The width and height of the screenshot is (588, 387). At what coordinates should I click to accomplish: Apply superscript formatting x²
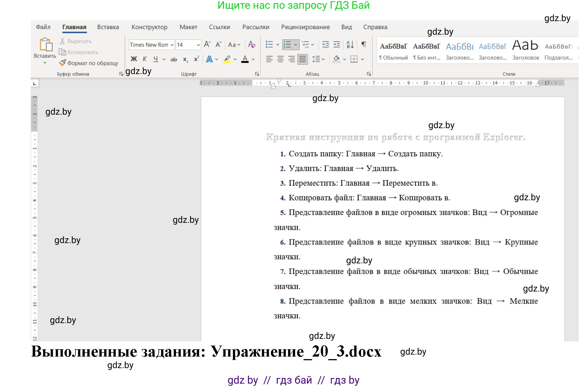[196, 59]
